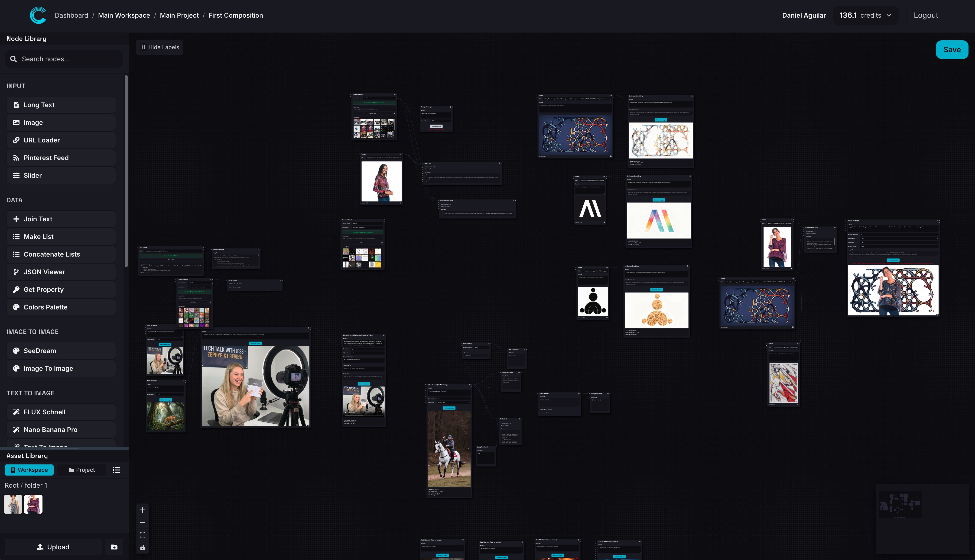Select the Workspace assets tab

tap(29, 470)
